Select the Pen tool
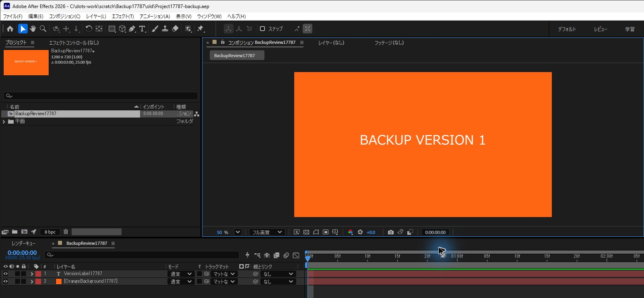The width and height of the screenshot is (644, 298). tap(132, 29)
